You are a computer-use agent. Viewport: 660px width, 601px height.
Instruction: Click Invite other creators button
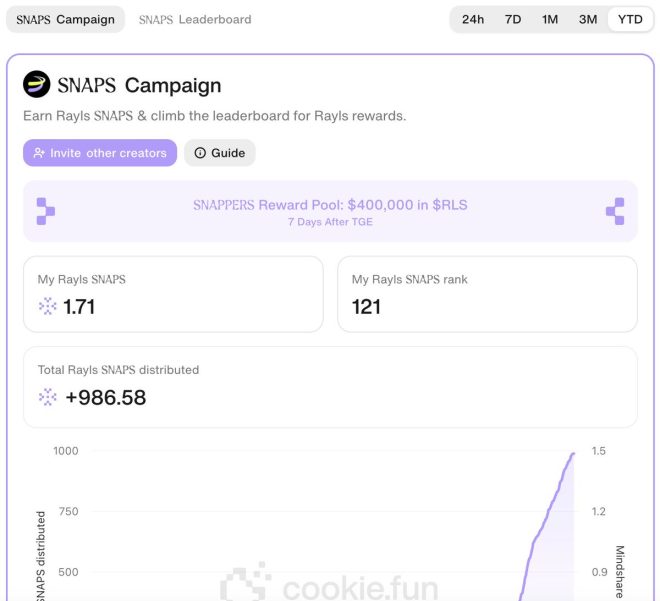point(100,153)
